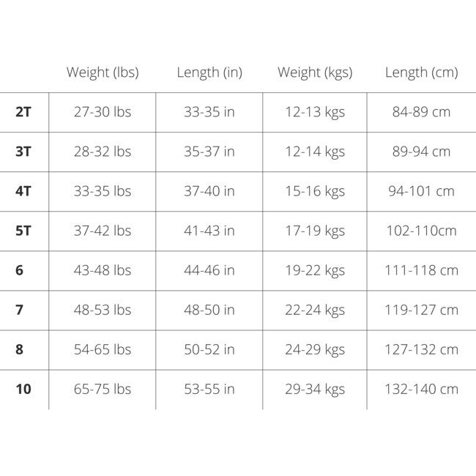
Task: Select the 3T size row label
Action: (x=23, y=152)
